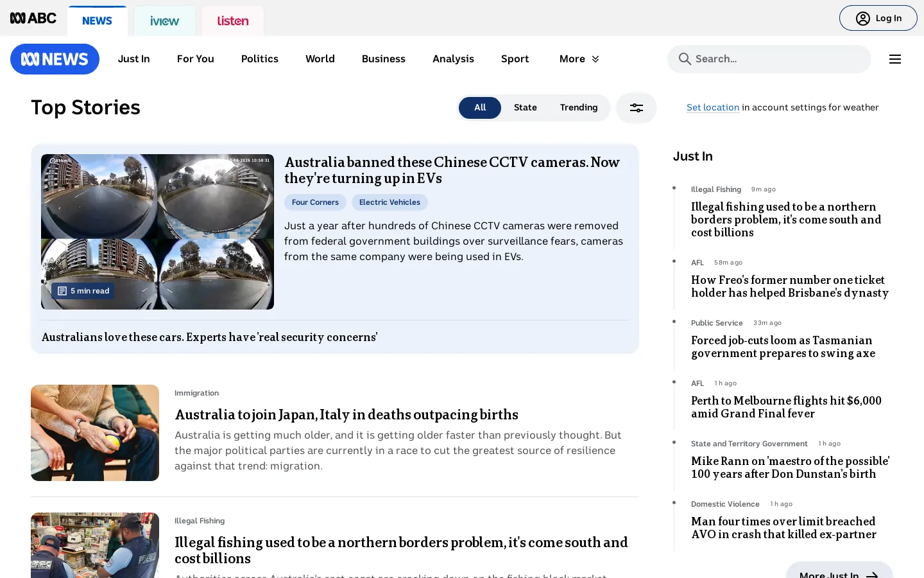Image resolution: width=924 pixels, height=578 pixels.
Task: Select the All stories filter
Action: click(480, 108)
